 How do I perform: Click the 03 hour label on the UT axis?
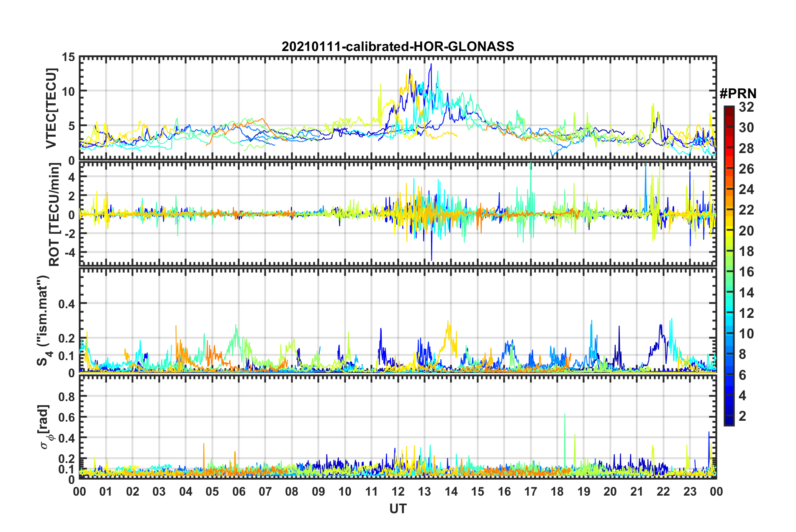(159, 491)
